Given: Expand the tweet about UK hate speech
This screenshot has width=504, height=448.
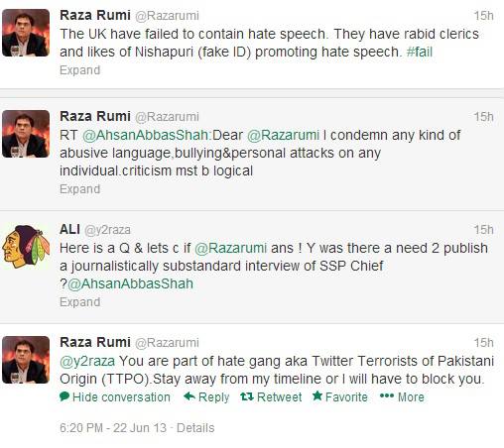Looking at the screenshot, I should [79, 70].
